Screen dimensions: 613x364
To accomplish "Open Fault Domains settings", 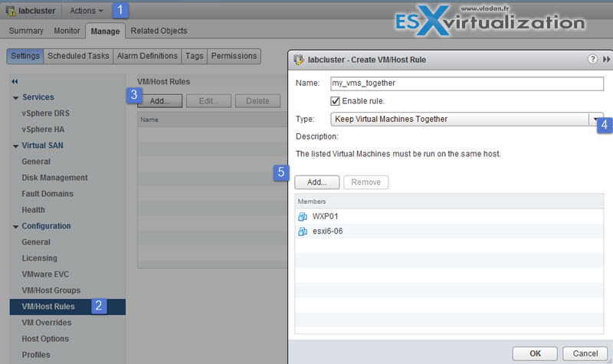I will [48, 194].
